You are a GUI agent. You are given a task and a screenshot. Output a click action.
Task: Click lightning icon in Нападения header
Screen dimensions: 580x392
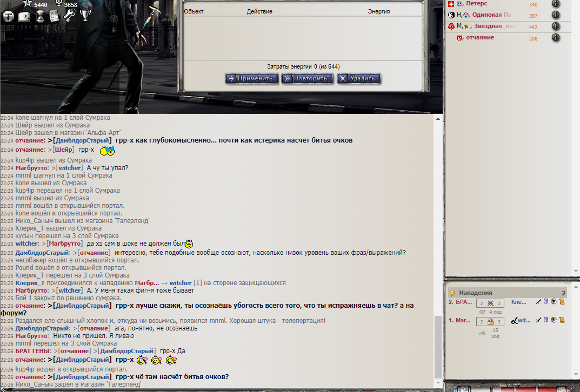(x=452, y=293)
